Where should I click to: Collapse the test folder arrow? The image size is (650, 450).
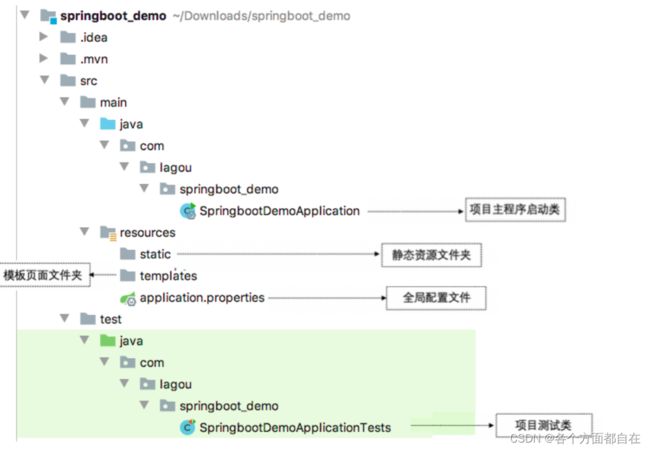[x=63, y=320]
